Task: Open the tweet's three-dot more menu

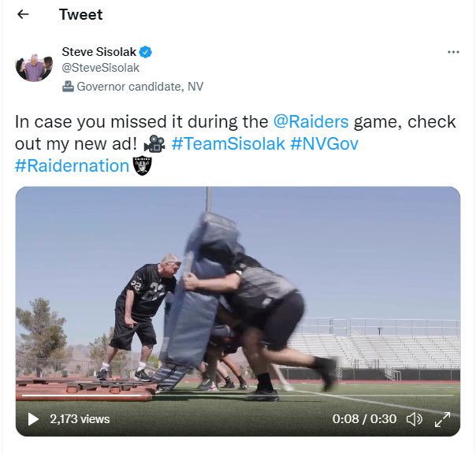Action: pos(453,52)
